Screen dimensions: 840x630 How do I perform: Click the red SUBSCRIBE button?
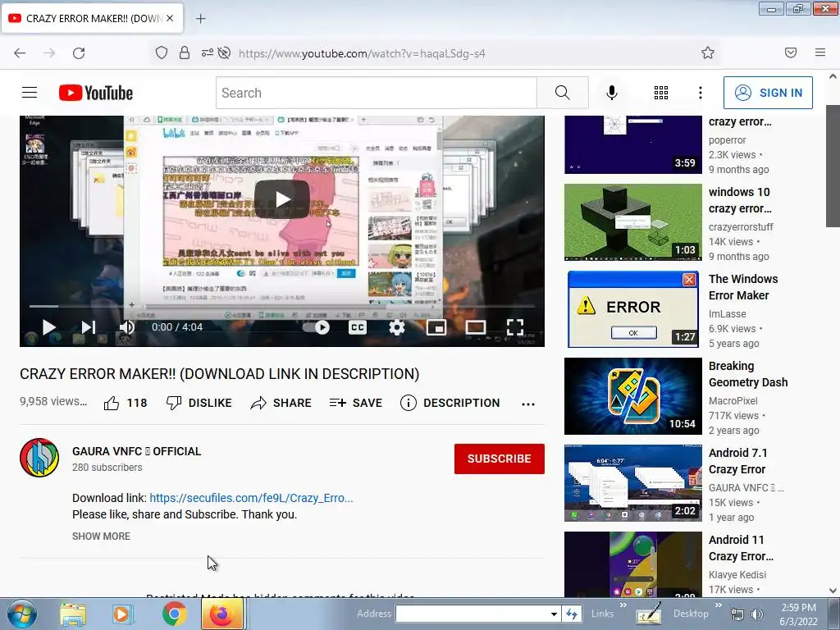click(500, 459)
